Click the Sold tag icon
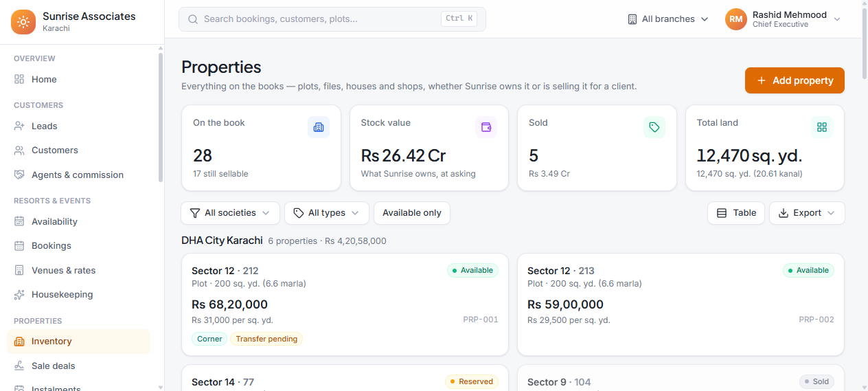Viewport: 868px width, 391px height. click(654, 127)
